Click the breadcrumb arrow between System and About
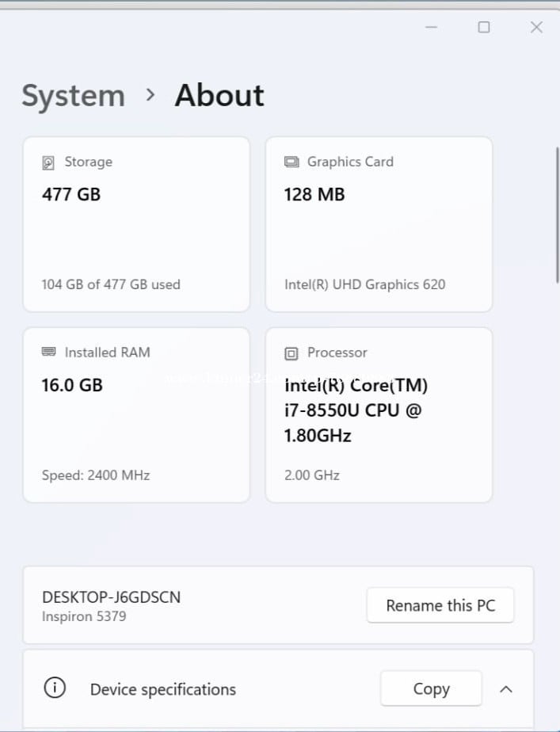Image resolution: width=560 pixels, height=732 pixels. pos(150,95)
